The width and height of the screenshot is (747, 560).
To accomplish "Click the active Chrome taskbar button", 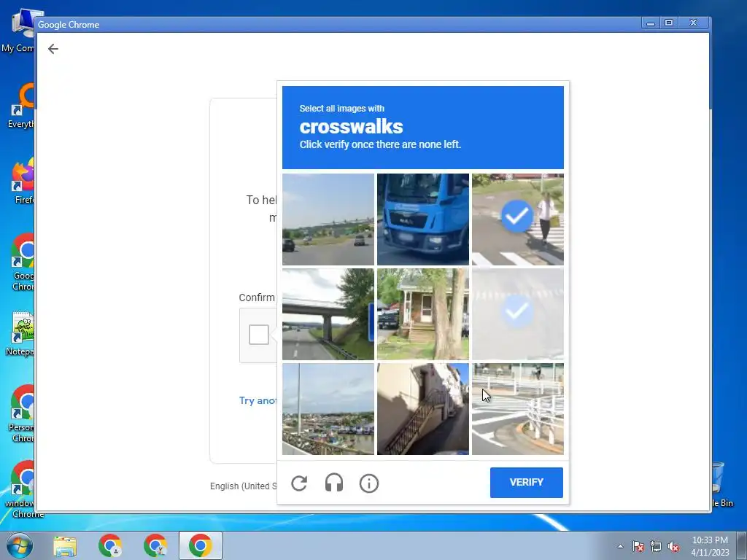I will pos(201,545).
